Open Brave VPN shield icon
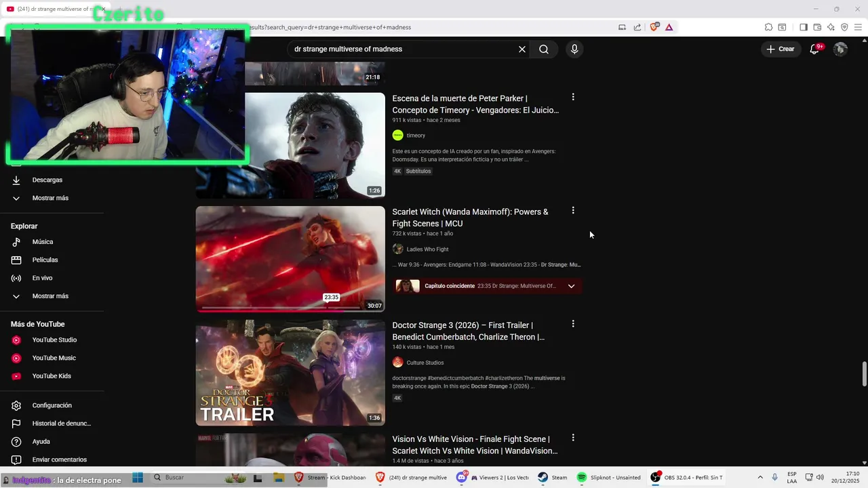868x488 pixels. click(x=844, y=27)
